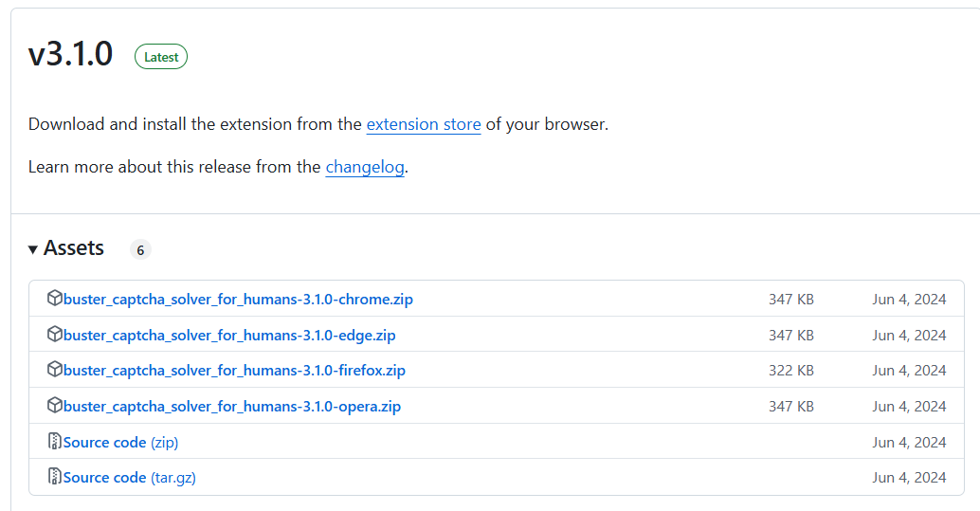Collapse the Assets section triangle
Image resolution: width=980 pixels, height=511 pixels.
[x=33, y=249]
